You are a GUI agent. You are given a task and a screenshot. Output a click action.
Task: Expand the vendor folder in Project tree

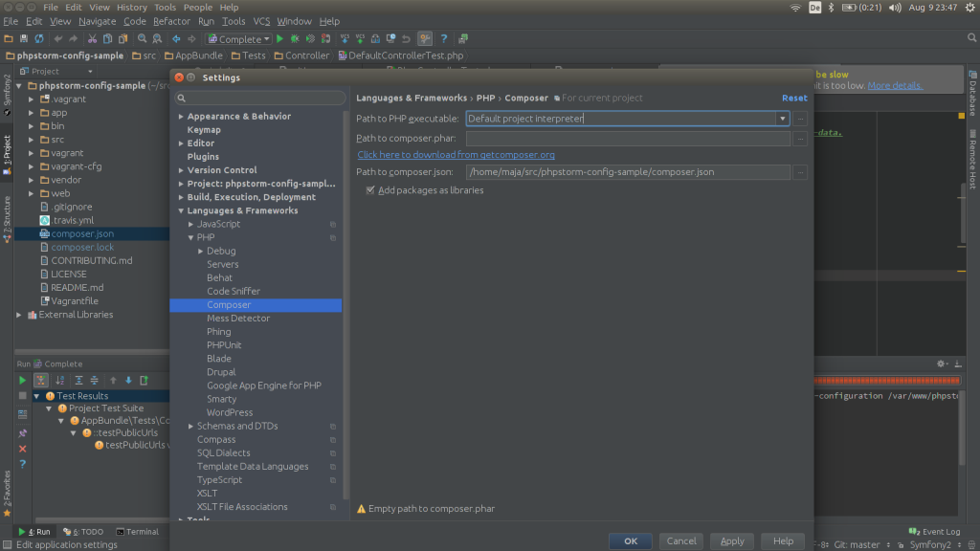(x=32, y=180)
